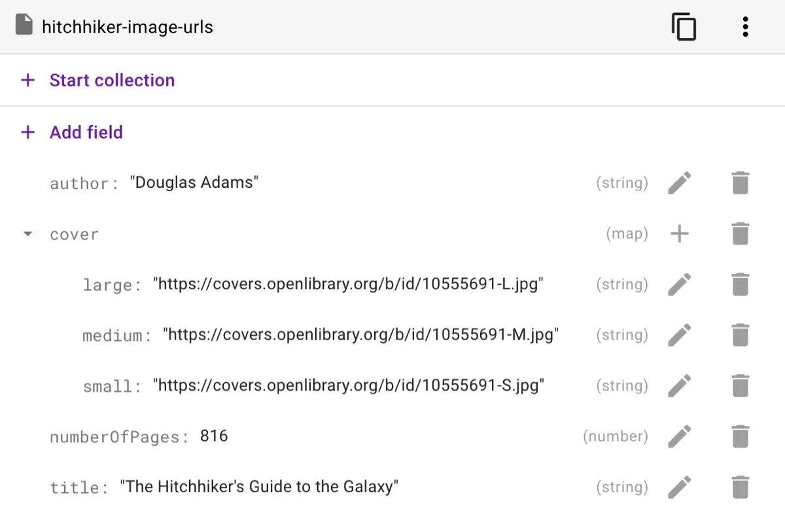Screen dimensions: 785x532
Task: Open the three-dot overflow menu
Action: (x=744, y=27)
